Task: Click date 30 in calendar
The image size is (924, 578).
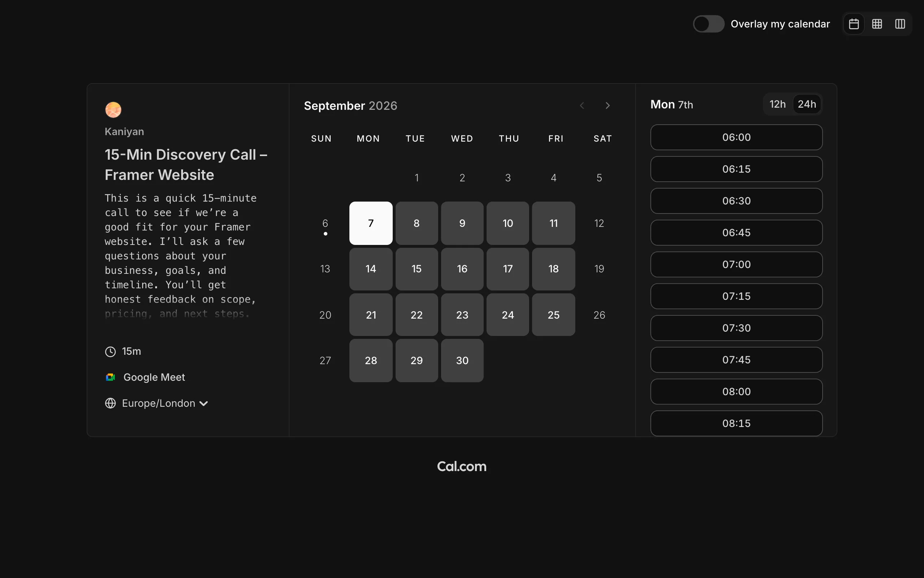Action: (x=462, y=361)
